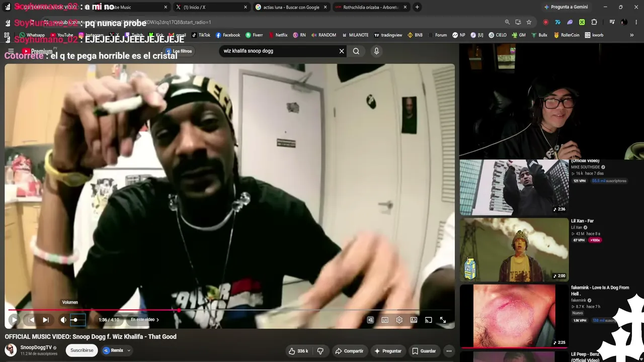644x362 pixels.
Task: Open video player settings gear
Action: tap(399, 320)
